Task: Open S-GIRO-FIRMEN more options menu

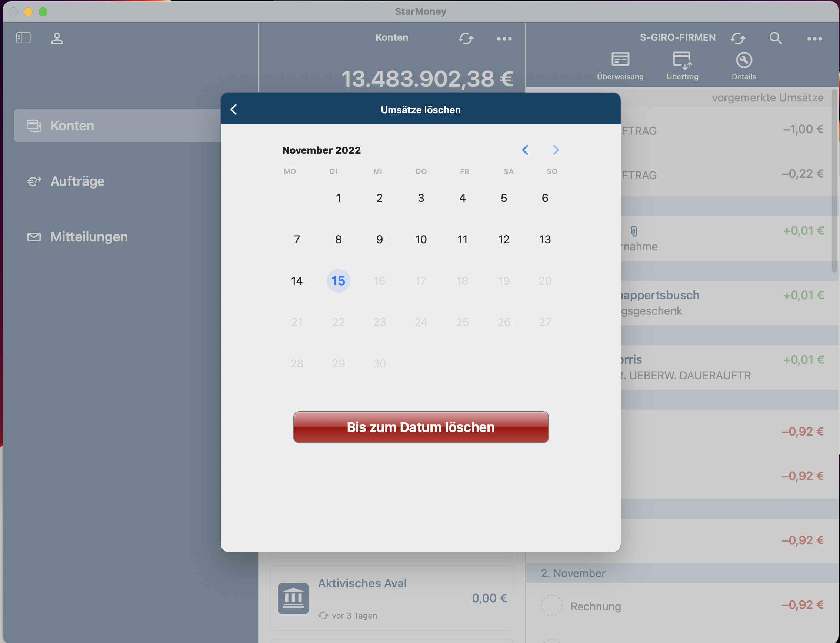Action: (x=814, y=39)
